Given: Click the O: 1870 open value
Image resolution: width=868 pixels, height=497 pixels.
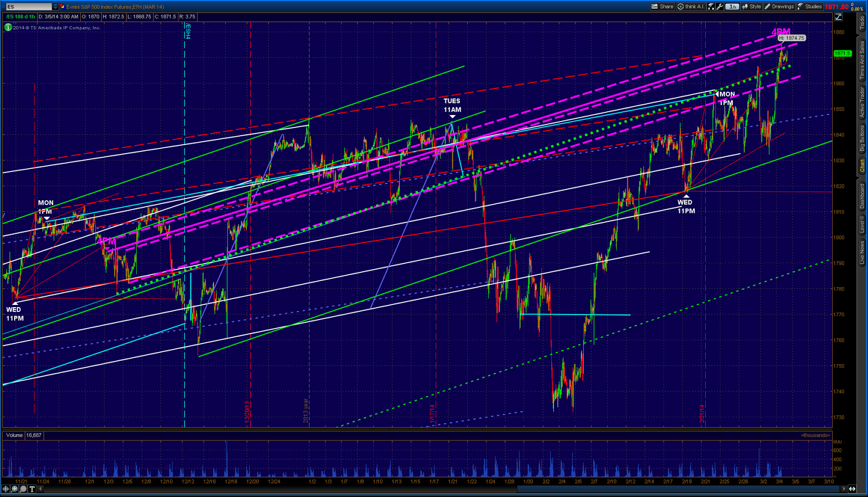Looking at the screenshot, I should tap(91, 17).
